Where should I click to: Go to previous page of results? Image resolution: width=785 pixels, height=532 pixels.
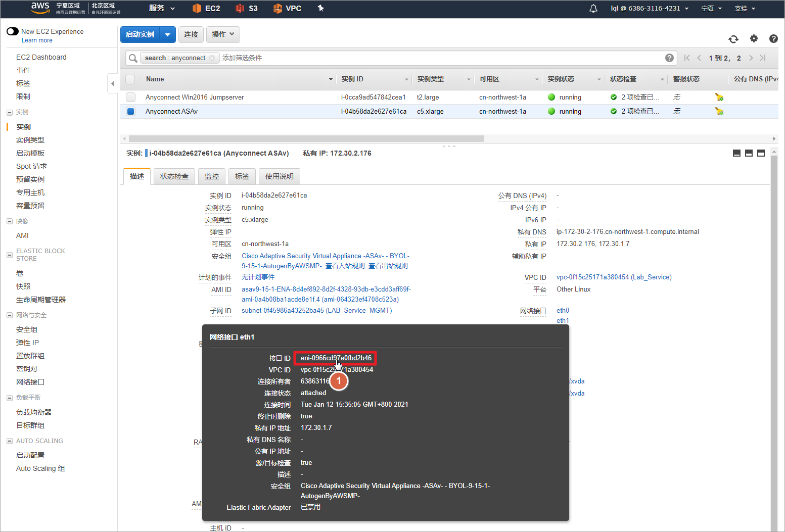pos(699,58)
